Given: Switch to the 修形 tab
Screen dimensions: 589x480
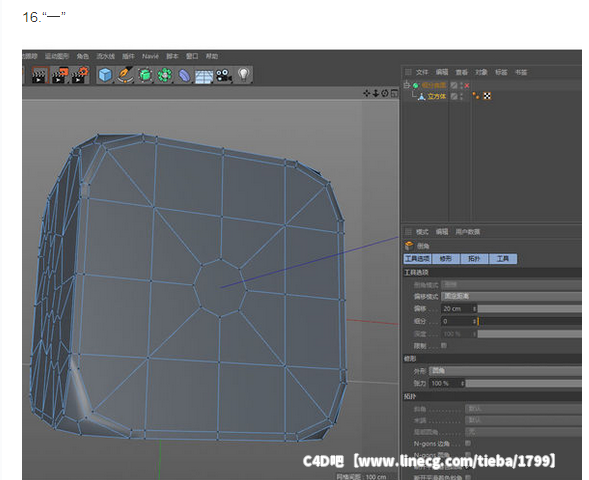Looking at the screenshot, I should (446, 259).
